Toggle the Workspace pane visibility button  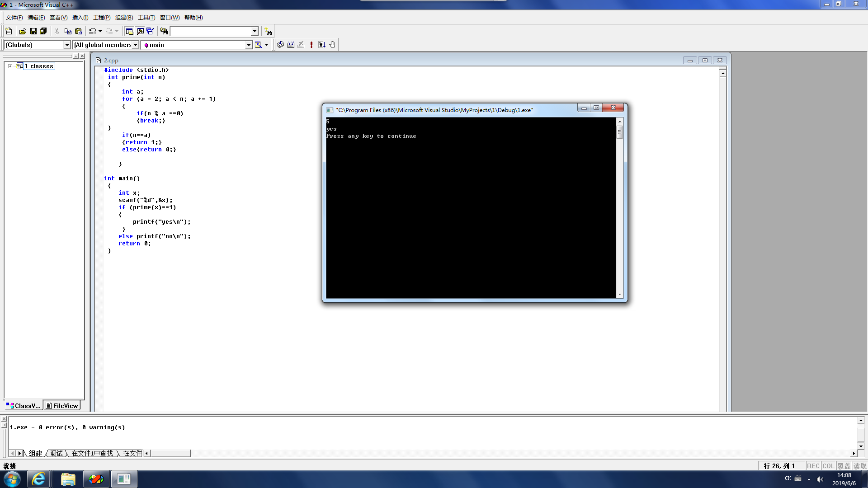[x=129, y=31]
